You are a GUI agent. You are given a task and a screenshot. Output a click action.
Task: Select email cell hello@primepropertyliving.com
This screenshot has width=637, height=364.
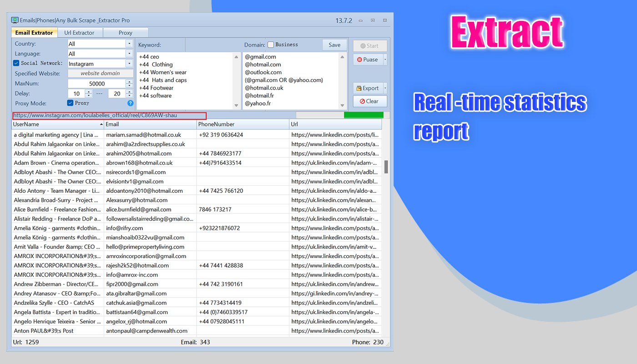point(150,247)
